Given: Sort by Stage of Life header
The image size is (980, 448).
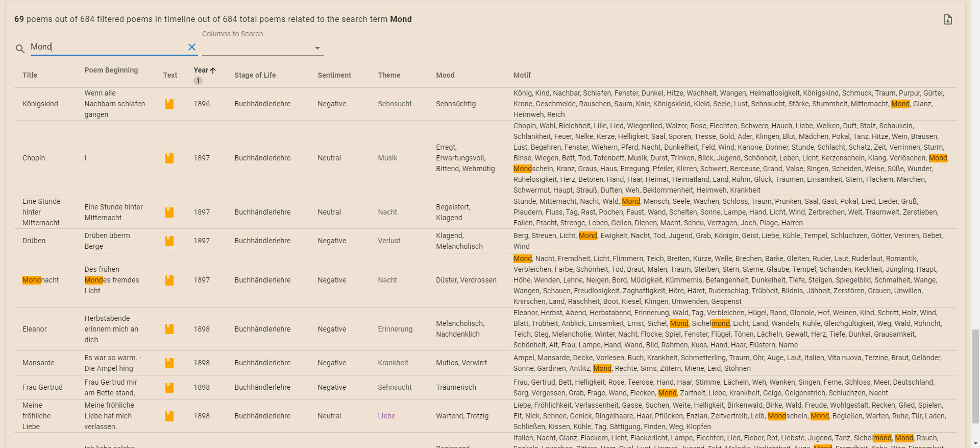Looking at the screenshot, I should (x=255, y=75).
